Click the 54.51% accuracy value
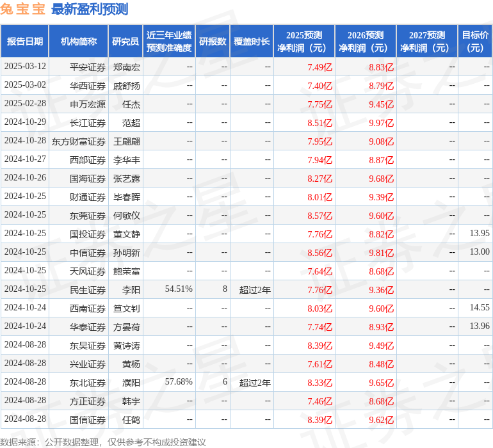 (179, 289)
